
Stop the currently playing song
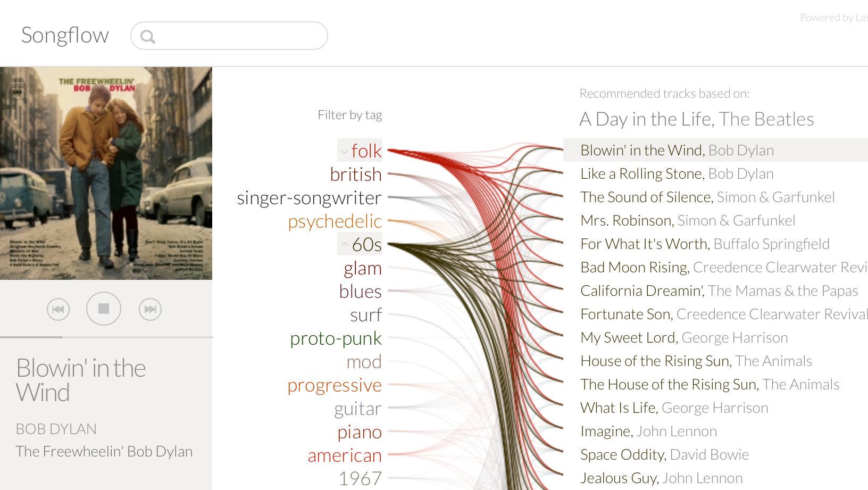pos(104,309)
